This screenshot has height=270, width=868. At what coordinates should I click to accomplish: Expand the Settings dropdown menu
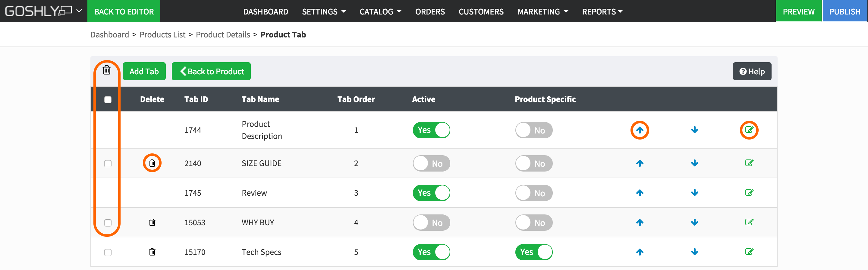pos(323,12)
